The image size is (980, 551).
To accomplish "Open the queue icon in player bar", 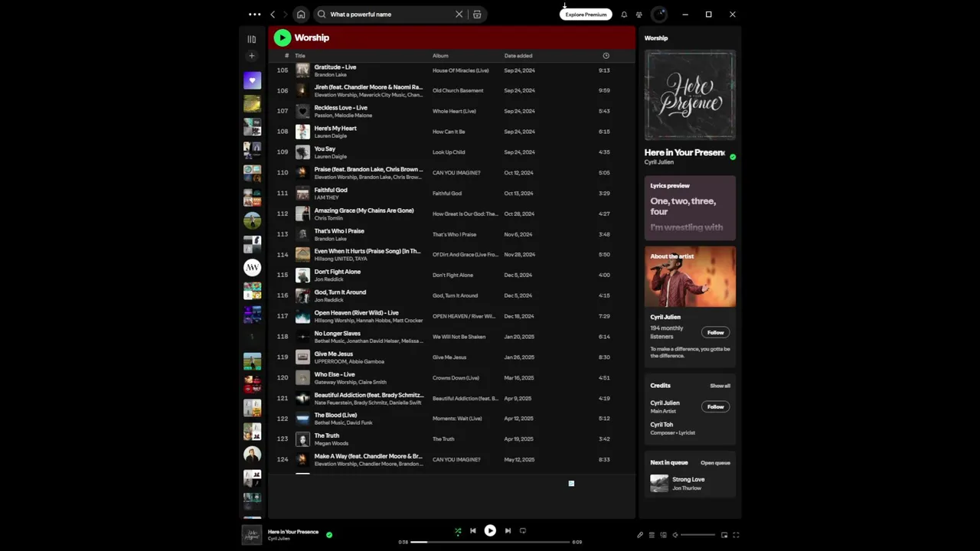I will 652,535.
